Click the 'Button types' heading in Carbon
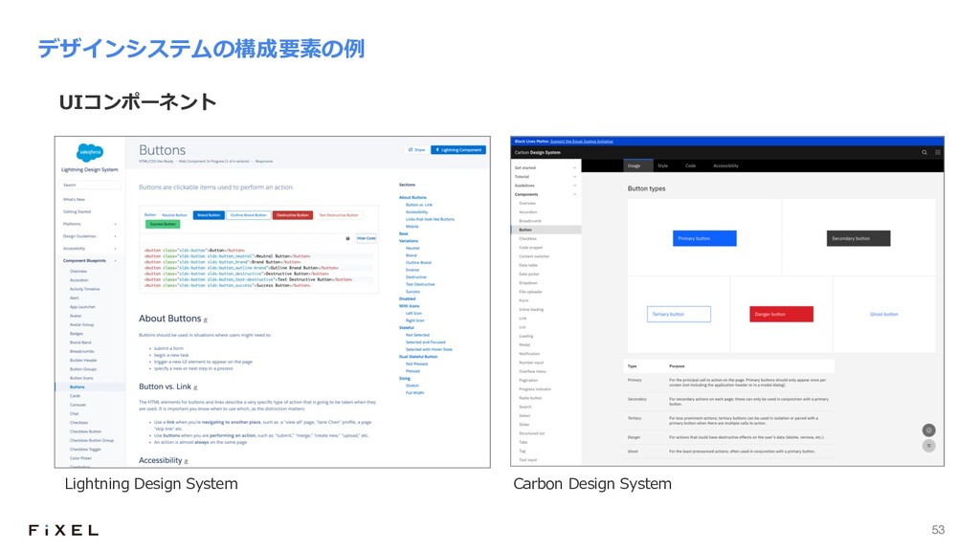The height and width of the screenshot is (551, 980). point(646,188)
